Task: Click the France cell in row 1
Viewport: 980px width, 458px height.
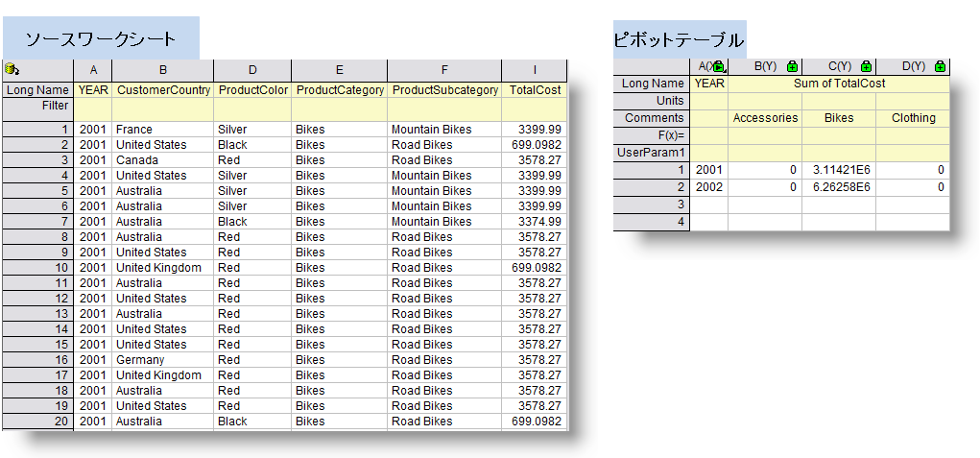Action: point(163,130)
